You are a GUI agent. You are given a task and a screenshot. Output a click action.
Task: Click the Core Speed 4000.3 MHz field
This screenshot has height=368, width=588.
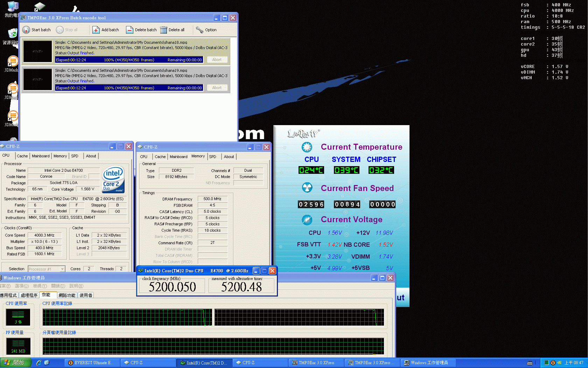[x=44, y=235]
